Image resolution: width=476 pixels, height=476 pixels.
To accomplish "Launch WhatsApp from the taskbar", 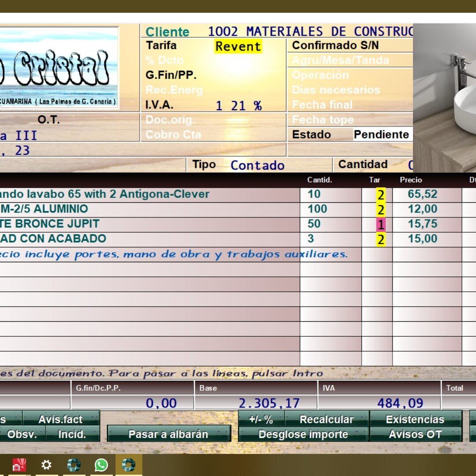I will coord(101,465).
